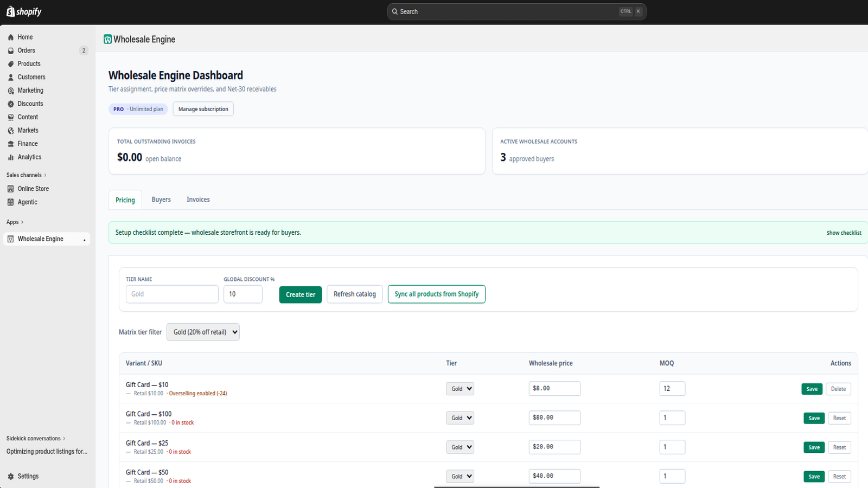868x488 pixels.
Task: Switch to the Buyers tab
Action: (x=161, y=200)
